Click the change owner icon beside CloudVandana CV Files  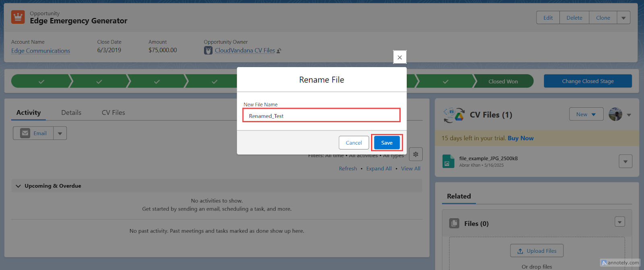(x=279, y=51)
